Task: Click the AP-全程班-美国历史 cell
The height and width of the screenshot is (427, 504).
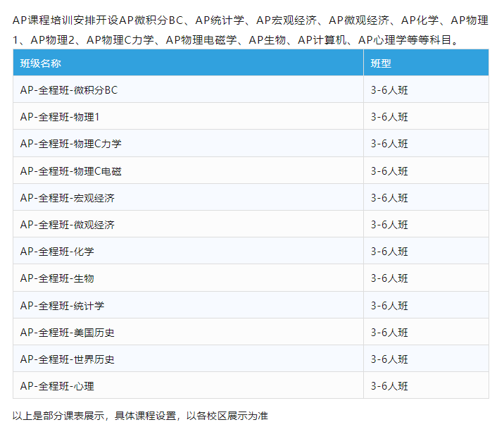Action: click(x=189, y=332)
